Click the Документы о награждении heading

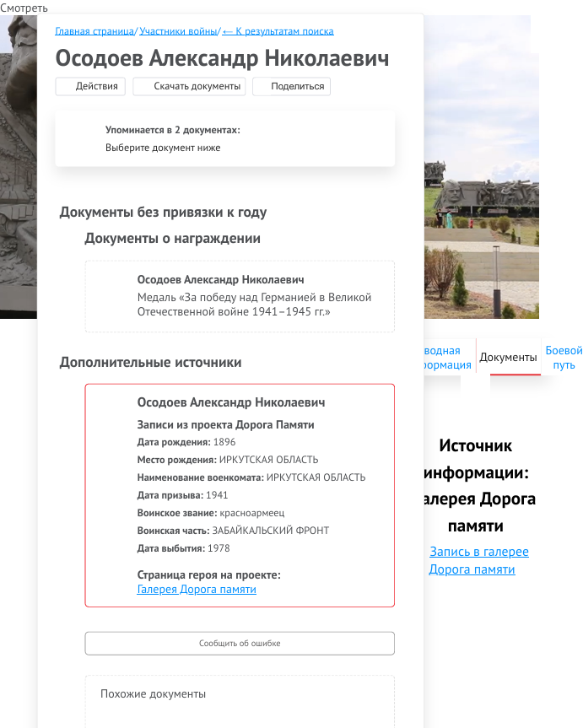(172, 238)
